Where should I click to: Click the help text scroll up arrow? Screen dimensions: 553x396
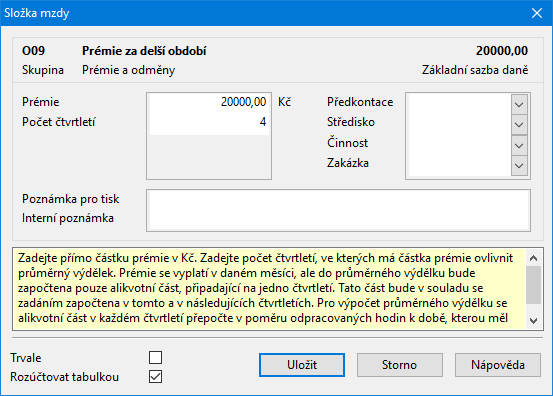click(534, 258)
